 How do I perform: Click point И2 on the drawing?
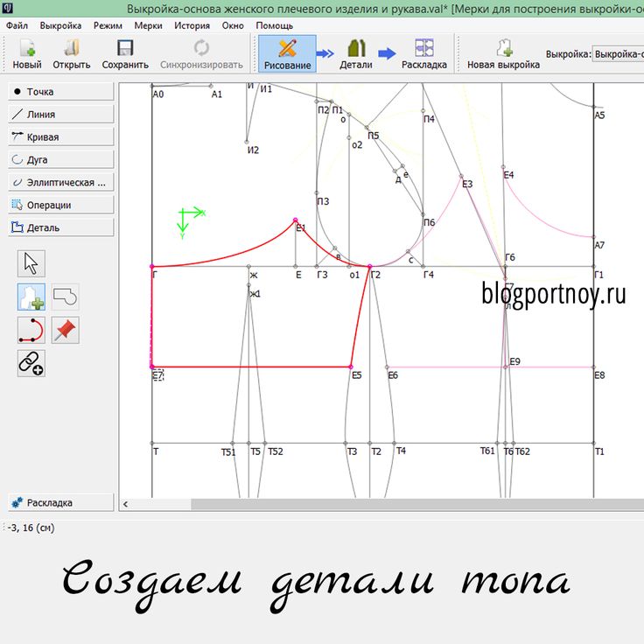[x=247, y=142]
